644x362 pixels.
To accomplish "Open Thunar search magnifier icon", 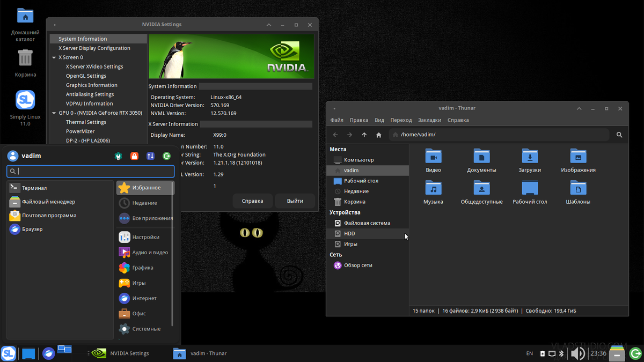I will pos(619,135).
